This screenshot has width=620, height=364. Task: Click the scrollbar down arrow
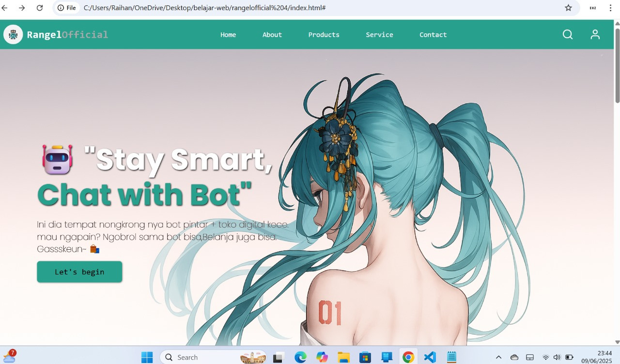(617, 342)
